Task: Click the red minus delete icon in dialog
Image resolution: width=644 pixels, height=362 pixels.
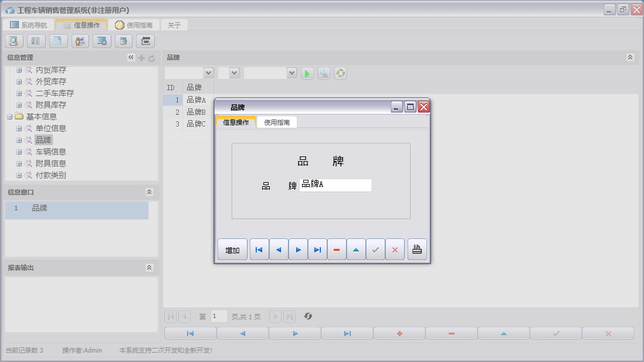Action: pos(337,250)
